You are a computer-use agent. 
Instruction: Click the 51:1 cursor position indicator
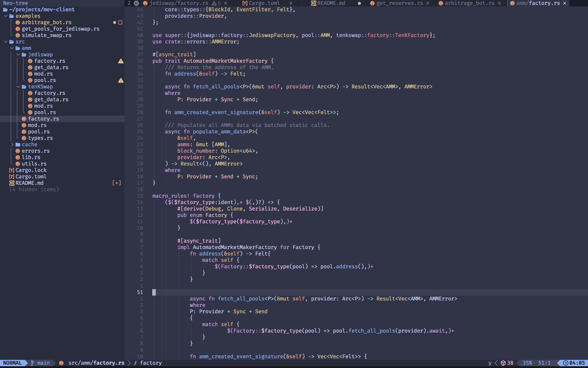pyautogui.click(x=544, y=363)
